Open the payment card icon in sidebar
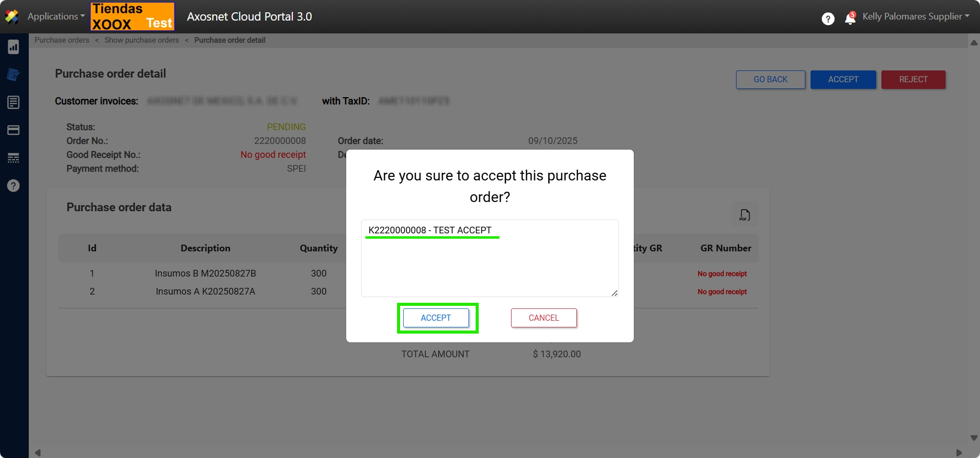The height and width of the screenshot is (458, 980). 13,130
